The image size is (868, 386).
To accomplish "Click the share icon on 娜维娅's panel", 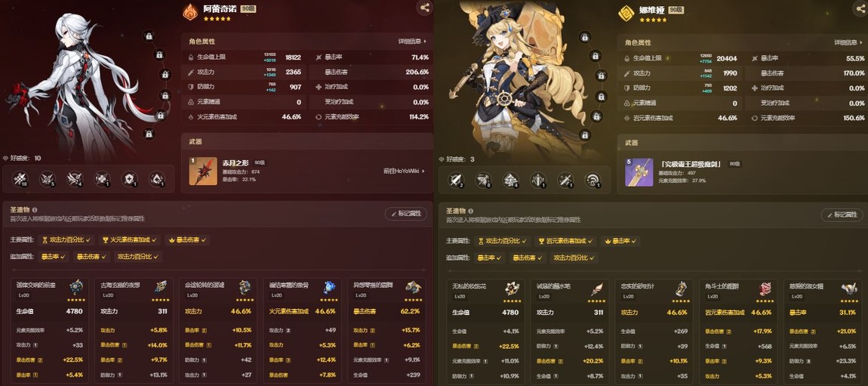I will [860, 8].
